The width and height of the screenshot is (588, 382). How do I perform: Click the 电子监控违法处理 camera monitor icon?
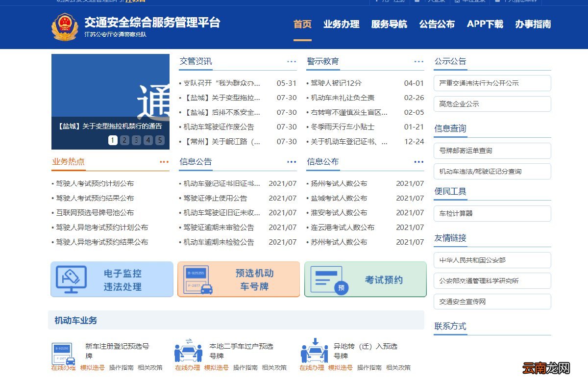point(71,280)
